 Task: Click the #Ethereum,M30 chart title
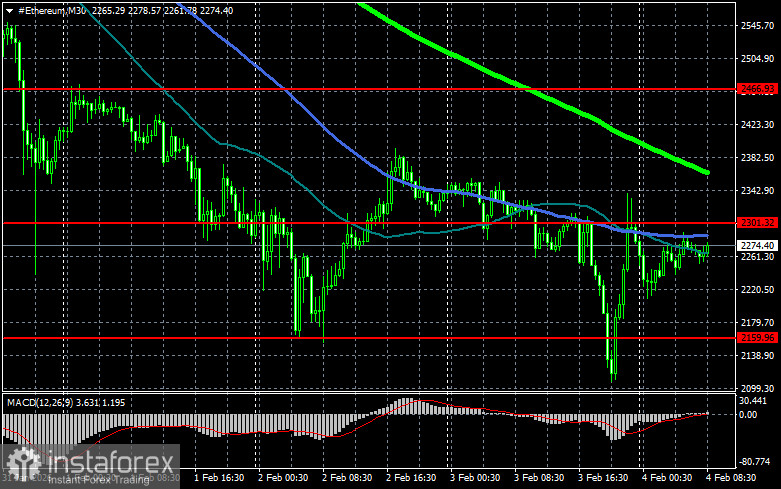click(52, 10)
